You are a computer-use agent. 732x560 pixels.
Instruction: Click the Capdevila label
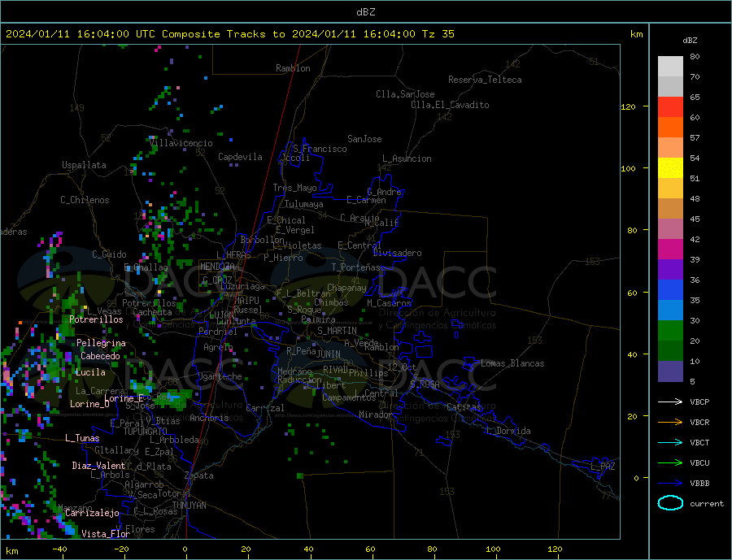pos(240,157)
